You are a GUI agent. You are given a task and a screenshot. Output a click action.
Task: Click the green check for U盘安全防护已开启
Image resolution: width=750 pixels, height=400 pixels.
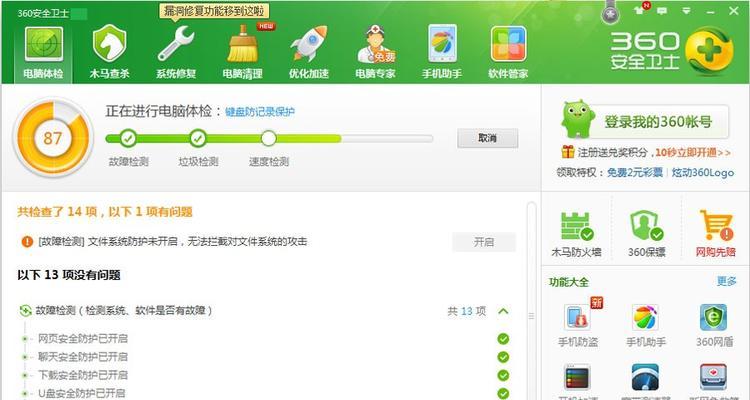pyautogui.click(x=503, y=393)
